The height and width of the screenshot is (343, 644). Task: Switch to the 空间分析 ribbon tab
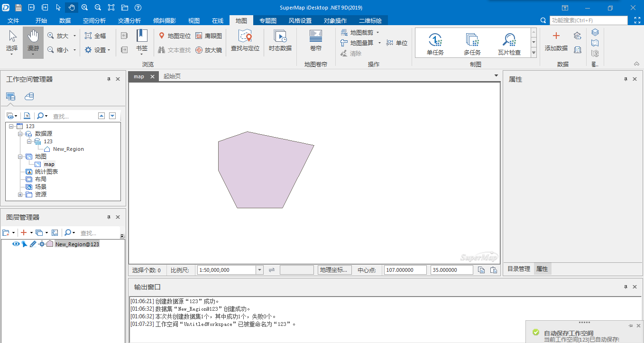[x=94, y=20]
